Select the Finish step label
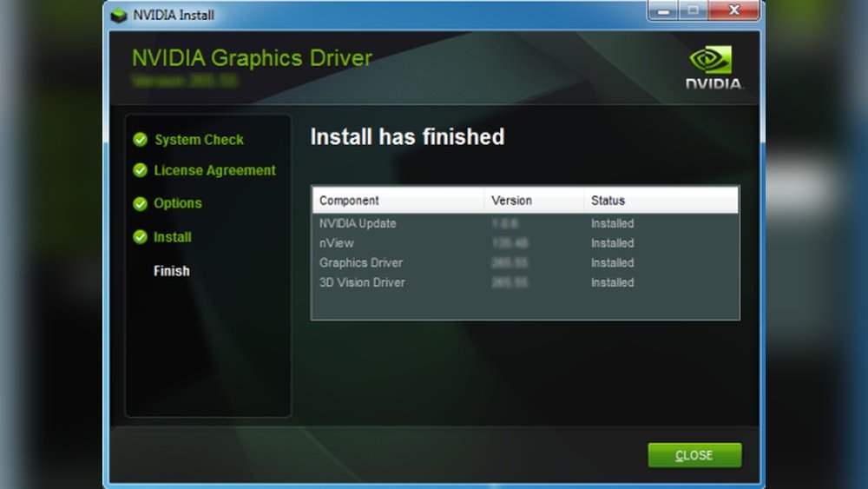 click(172, 271)
